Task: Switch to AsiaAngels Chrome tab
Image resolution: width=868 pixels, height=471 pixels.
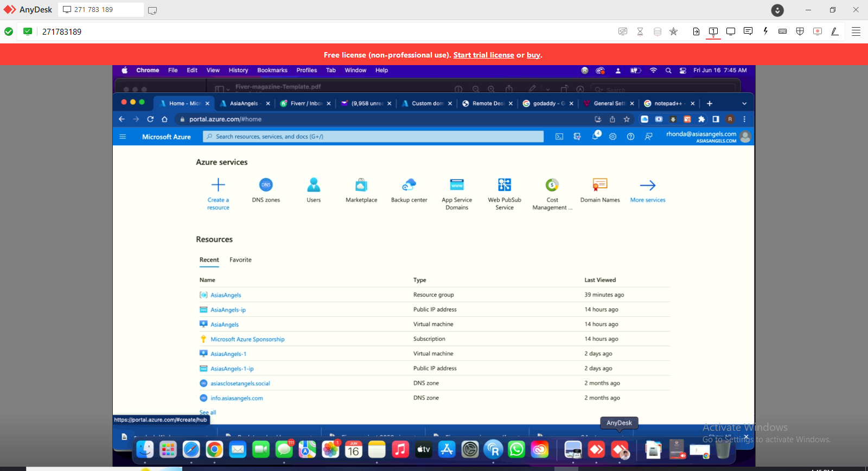Action: click(x=245, y=104)
